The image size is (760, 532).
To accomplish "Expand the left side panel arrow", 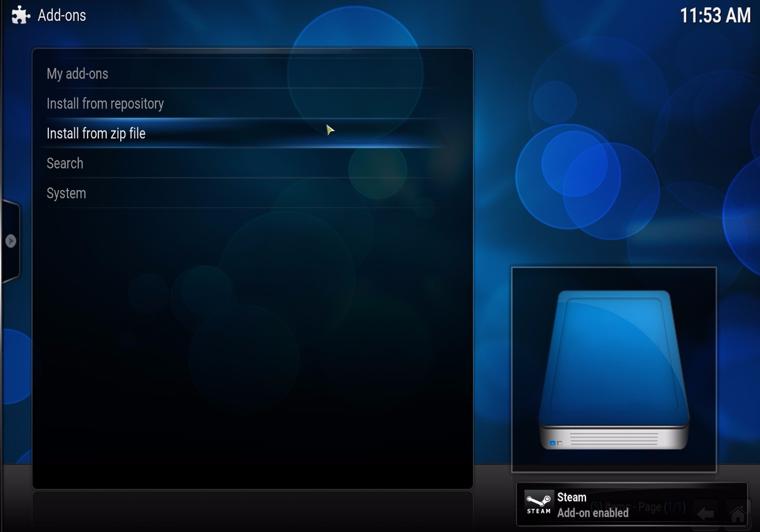I will pyautogui.click(x=10, y=241).
